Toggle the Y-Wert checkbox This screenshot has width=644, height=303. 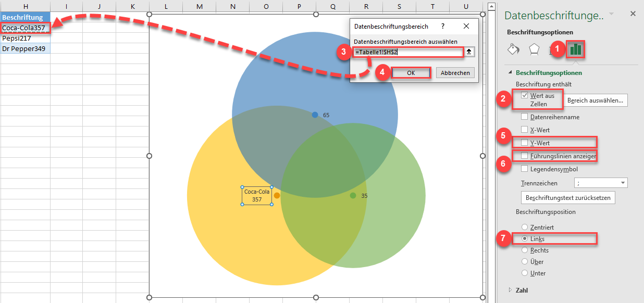(x=525, y=143)
